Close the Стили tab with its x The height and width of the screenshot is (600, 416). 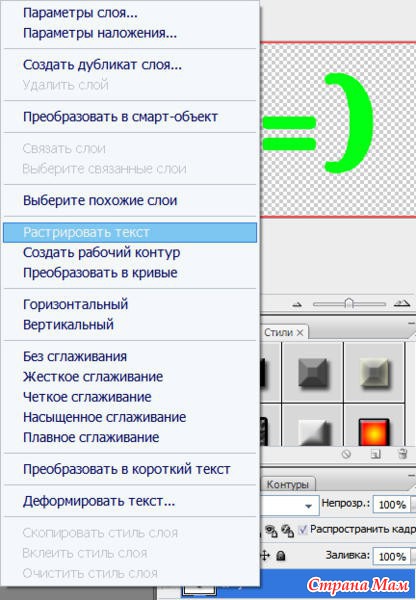point(300,333)
